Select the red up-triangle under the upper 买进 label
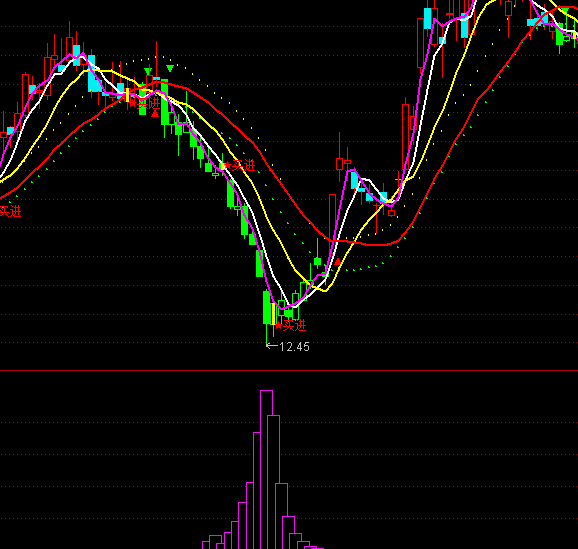 click(x=155, y=114)
